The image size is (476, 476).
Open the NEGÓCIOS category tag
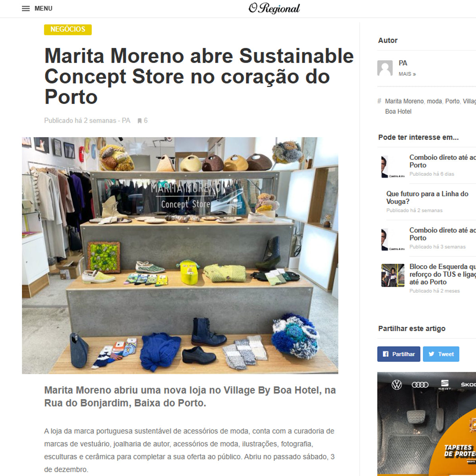[x=68, y=29]
